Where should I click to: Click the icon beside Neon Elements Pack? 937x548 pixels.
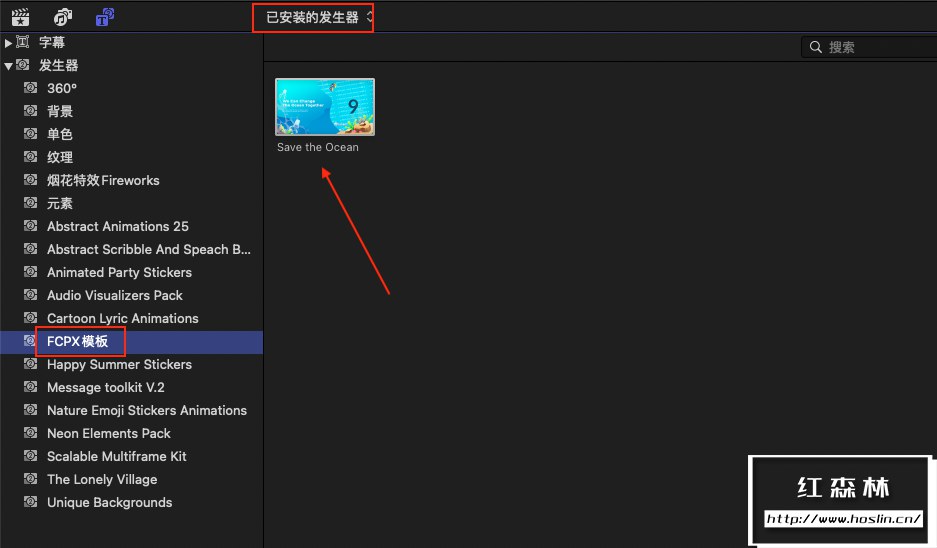30,433
